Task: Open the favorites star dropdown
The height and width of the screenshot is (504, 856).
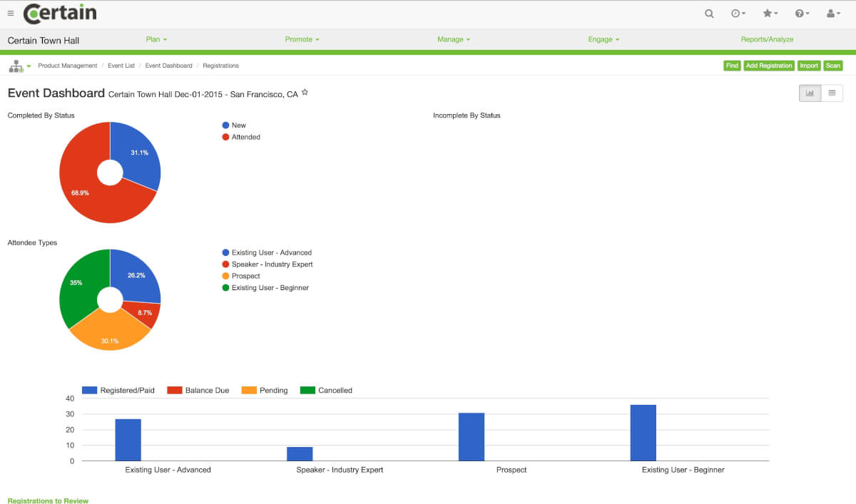Action: click(770, 14)
